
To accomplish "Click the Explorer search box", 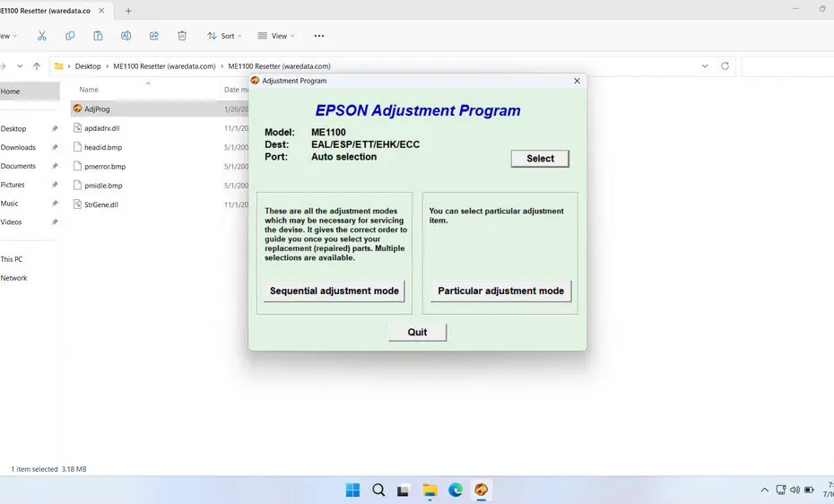I will 787,66.
